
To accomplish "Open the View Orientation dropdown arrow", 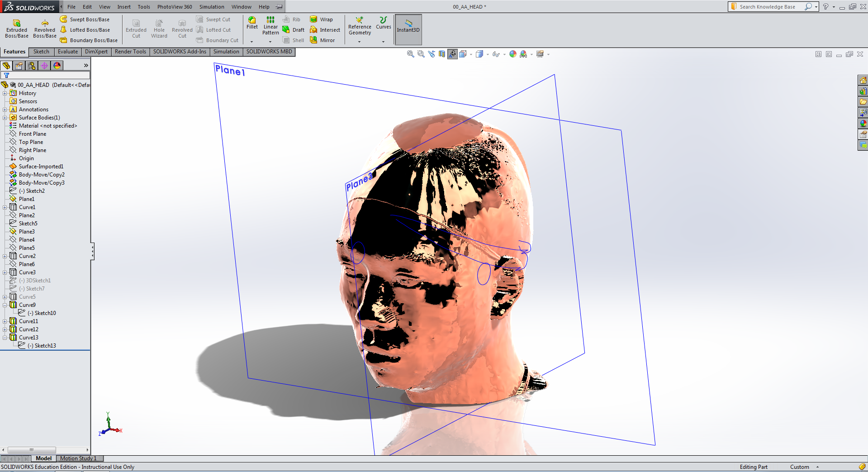I will coord(471,54).
